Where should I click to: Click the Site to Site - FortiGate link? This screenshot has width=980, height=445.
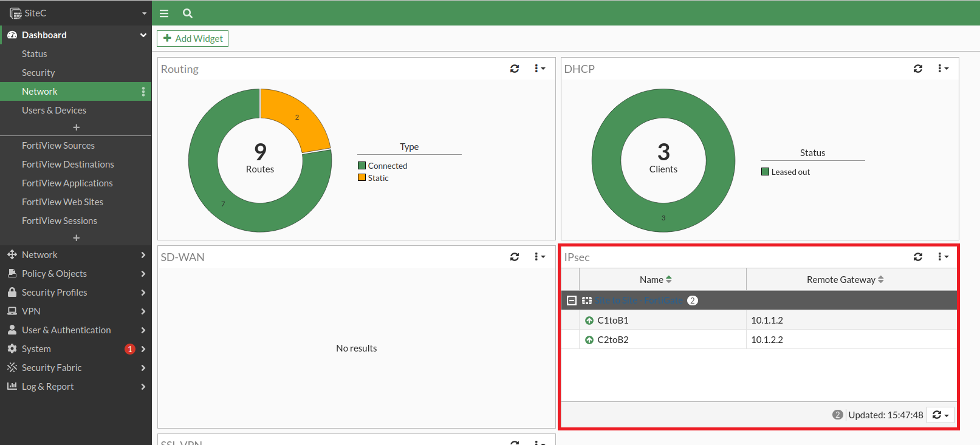tap(638, 301)
